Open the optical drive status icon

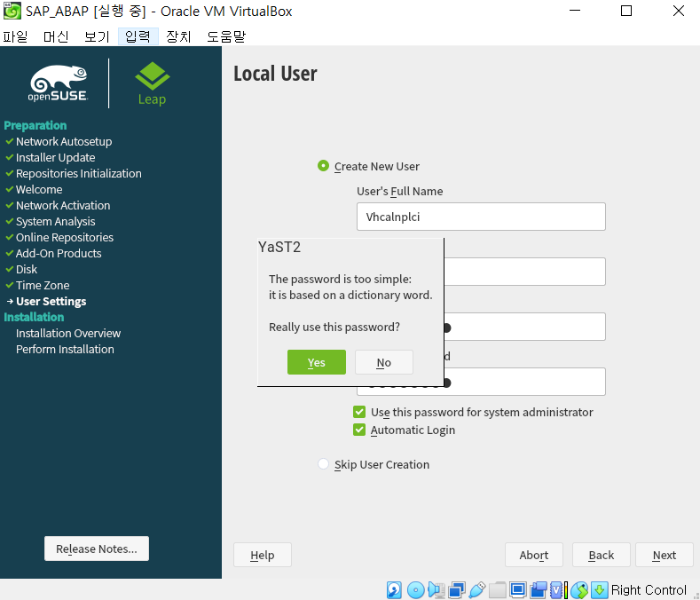click(415, 589)
